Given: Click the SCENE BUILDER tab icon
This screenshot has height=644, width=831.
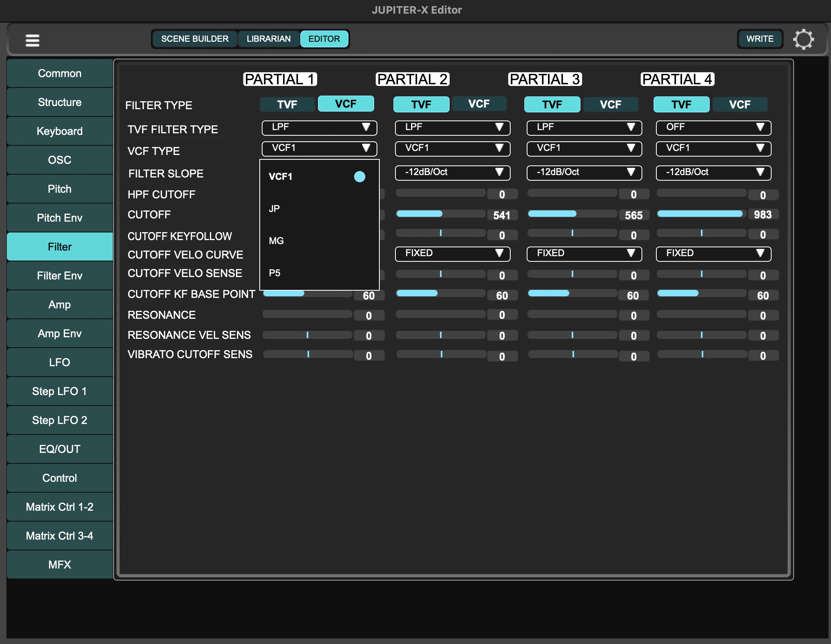Looking at the screenshot, I should (x=194, y=39).
